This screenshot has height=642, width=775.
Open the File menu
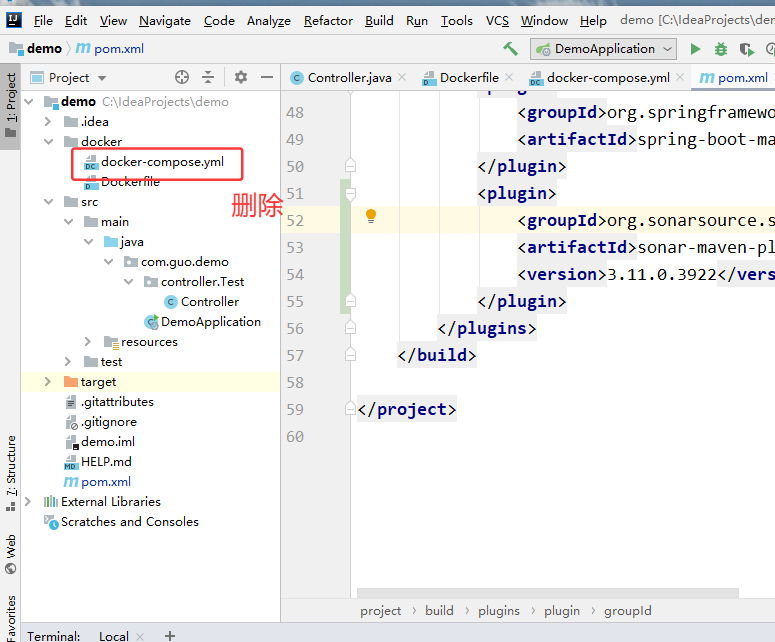point(43,21)
